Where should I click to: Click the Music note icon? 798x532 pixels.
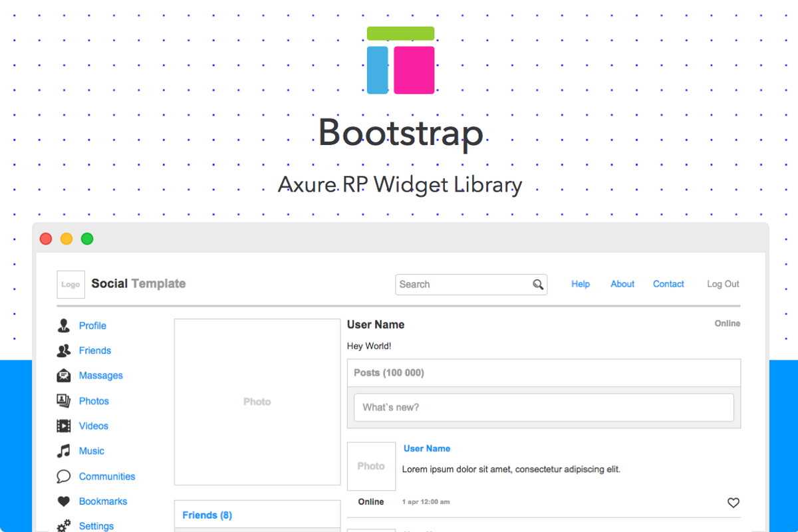pyautogui.click(x=64, y=451)
